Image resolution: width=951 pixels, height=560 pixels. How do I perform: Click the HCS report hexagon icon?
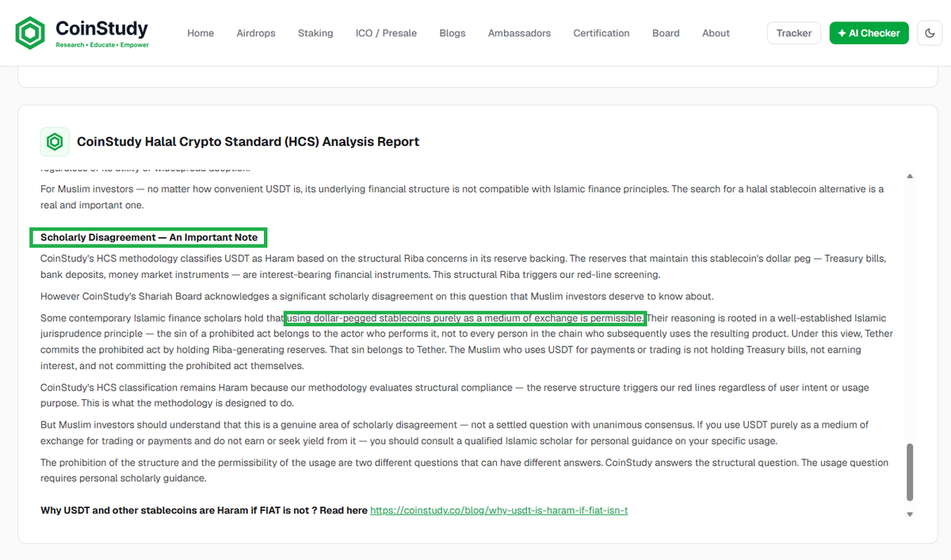coord(55,142)
